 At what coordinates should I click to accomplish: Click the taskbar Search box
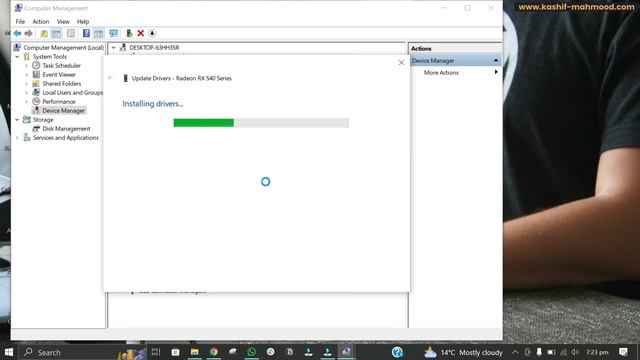click(82, 352)
